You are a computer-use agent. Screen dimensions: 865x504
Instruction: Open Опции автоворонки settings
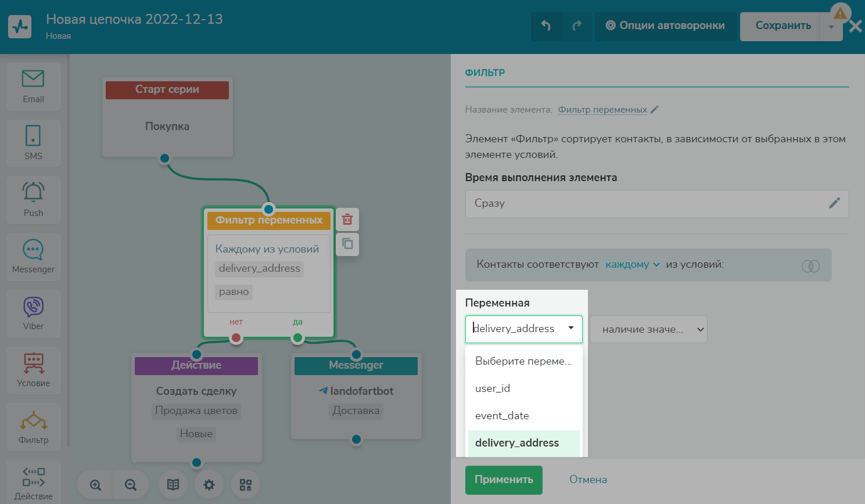coord(665,26)
